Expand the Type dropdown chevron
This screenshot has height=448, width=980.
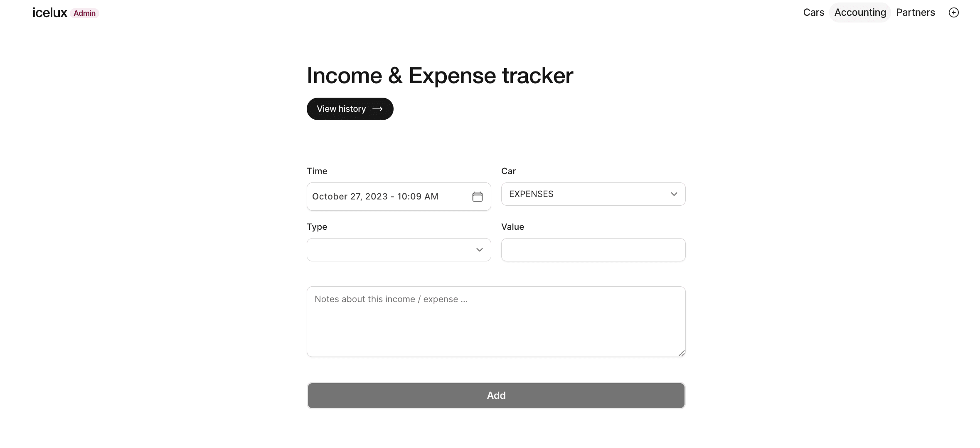479,250
